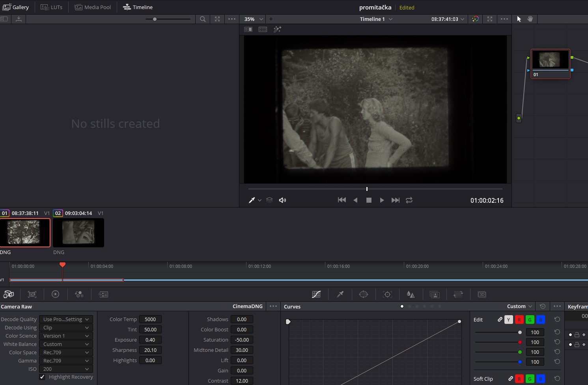Expand the White Balance dropdown
588x385 pixels.
66,344
